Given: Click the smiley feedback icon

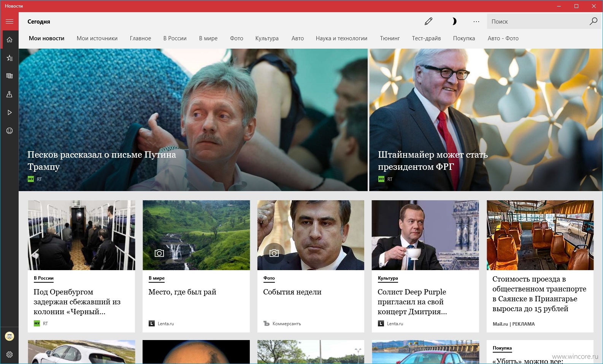Looking at the screenshot, I should pyautogui.click(x=10, y=131).
